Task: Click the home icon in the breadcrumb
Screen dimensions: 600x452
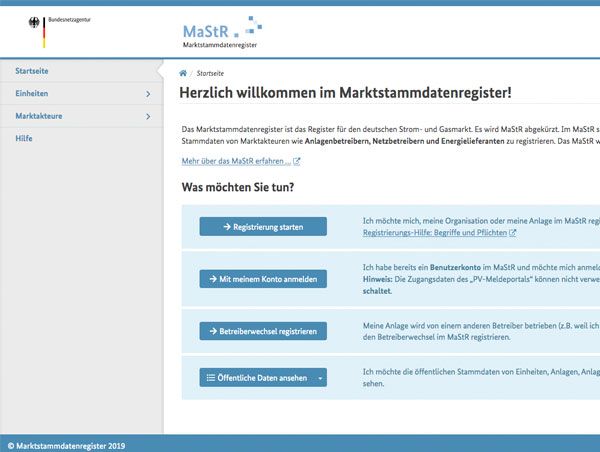Action: pos(183,73)
